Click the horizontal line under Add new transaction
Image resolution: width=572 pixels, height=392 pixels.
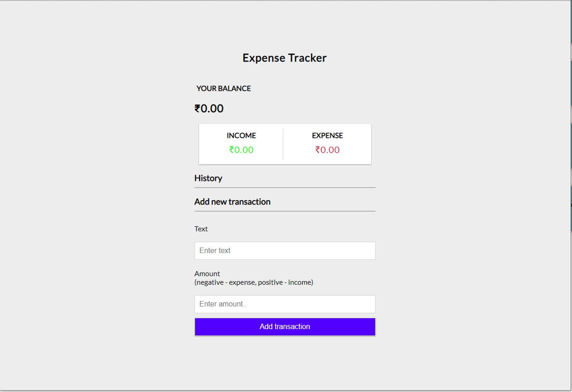[x=285, y=211]
